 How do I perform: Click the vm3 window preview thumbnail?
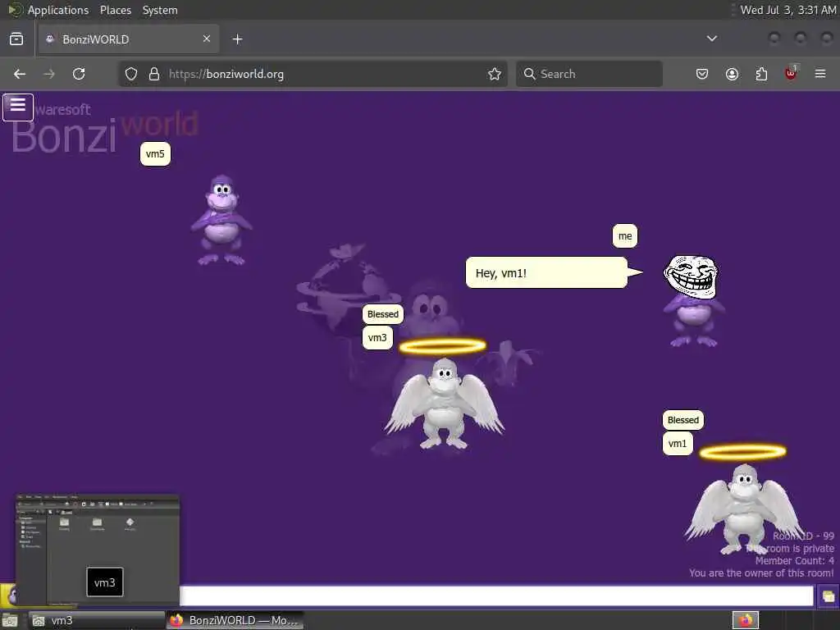pos(97,550)
